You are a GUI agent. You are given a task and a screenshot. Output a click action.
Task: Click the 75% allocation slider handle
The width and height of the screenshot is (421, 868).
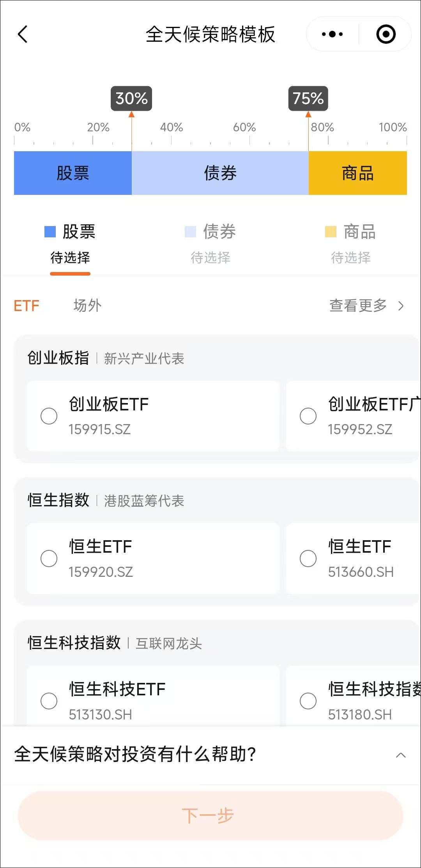pyautogui.click(x=308, y=99)
